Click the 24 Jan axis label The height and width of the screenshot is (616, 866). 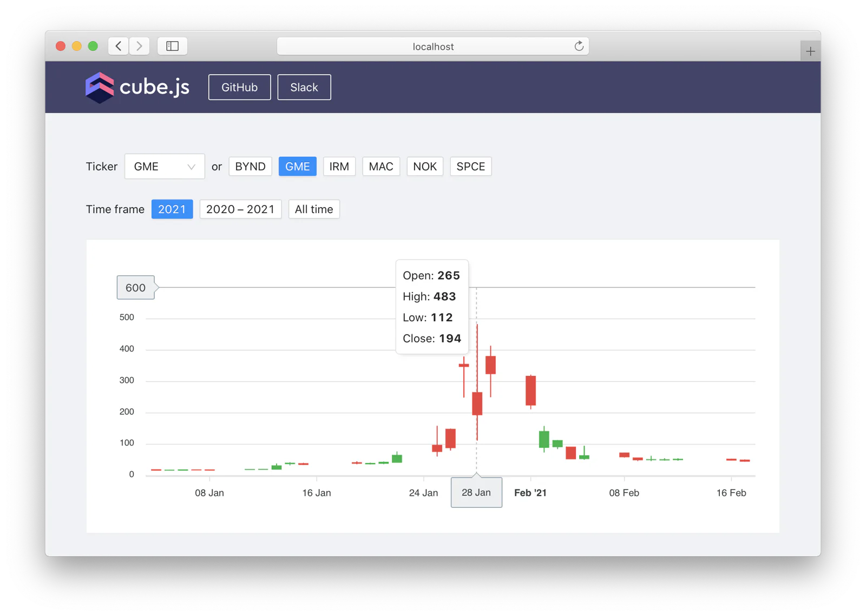tap(423, 493)
